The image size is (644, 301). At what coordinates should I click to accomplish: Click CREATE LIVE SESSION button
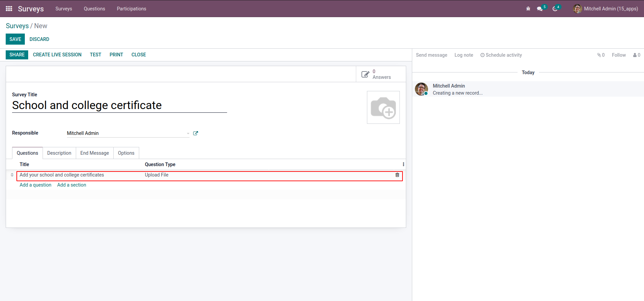57,55
